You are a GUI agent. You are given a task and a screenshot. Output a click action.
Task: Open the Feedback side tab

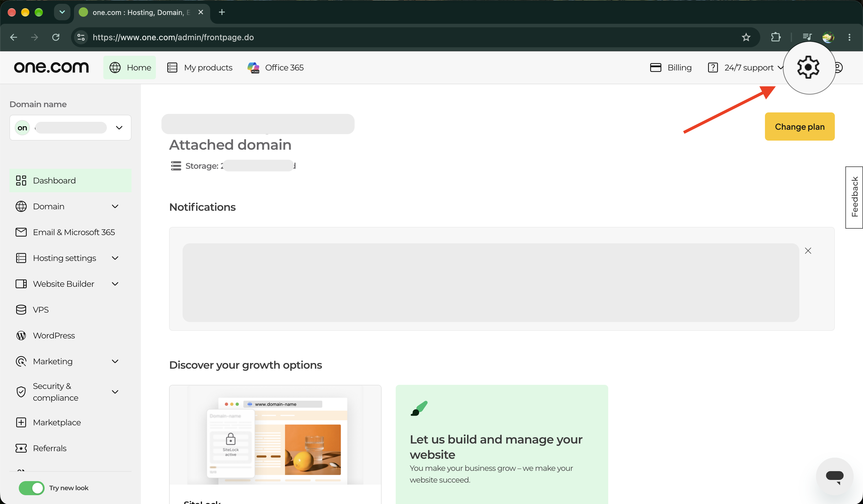tap(854, 197)
